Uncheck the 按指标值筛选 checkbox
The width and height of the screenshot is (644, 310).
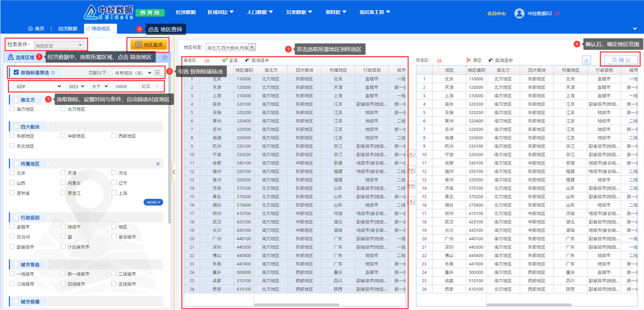16,73
